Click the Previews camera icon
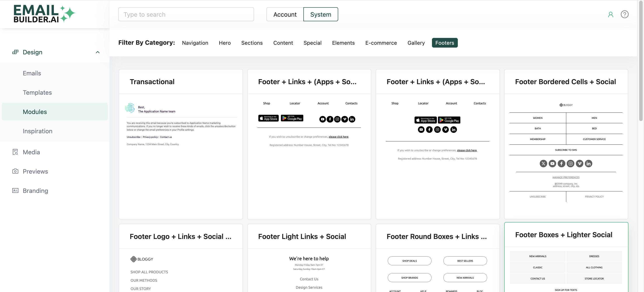Screen dimensions: 644x292 (x=15, y=171)
